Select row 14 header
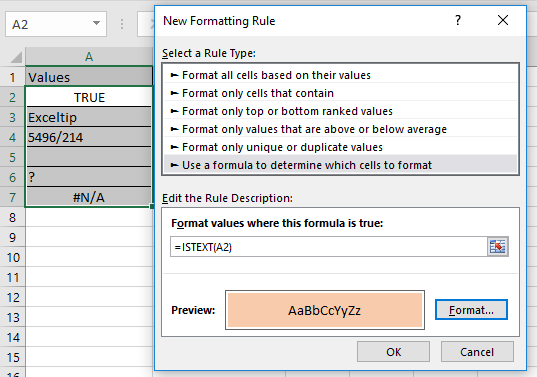The image size is (537, 377). coord(13,337)
